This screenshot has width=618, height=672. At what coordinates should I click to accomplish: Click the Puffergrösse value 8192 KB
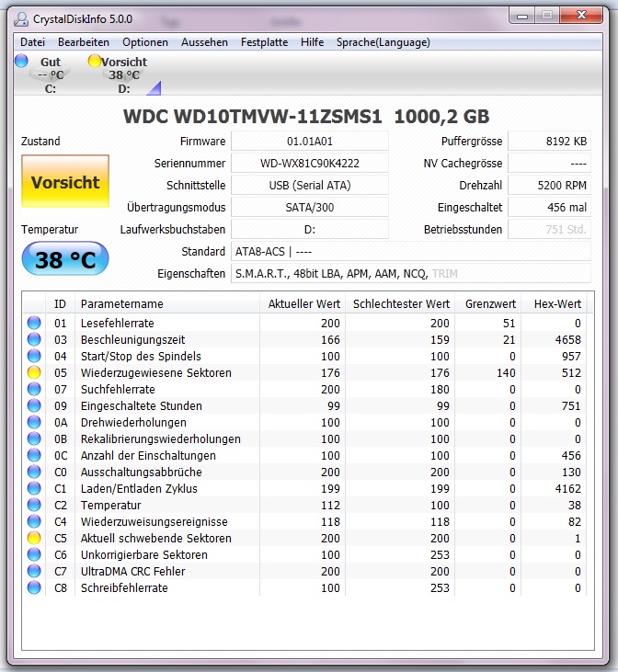(x=549, y=142)
